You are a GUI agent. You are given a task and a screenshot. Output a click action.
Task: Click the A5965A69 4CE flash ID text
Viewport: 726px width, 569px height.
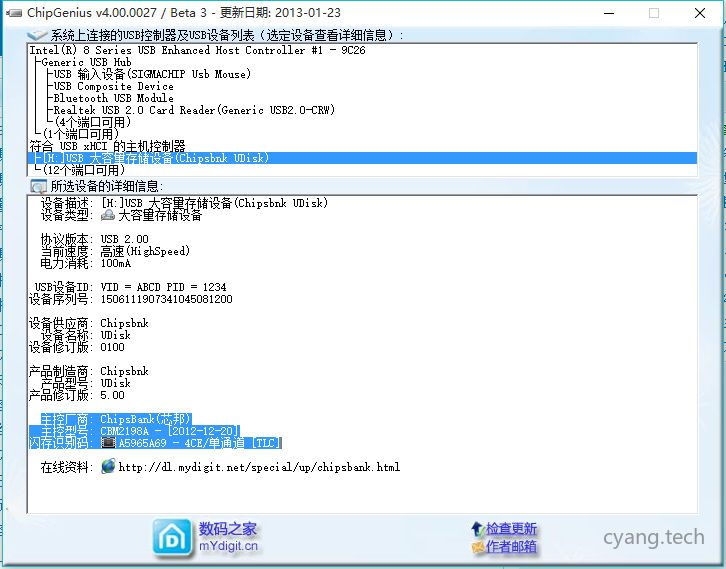200,443
